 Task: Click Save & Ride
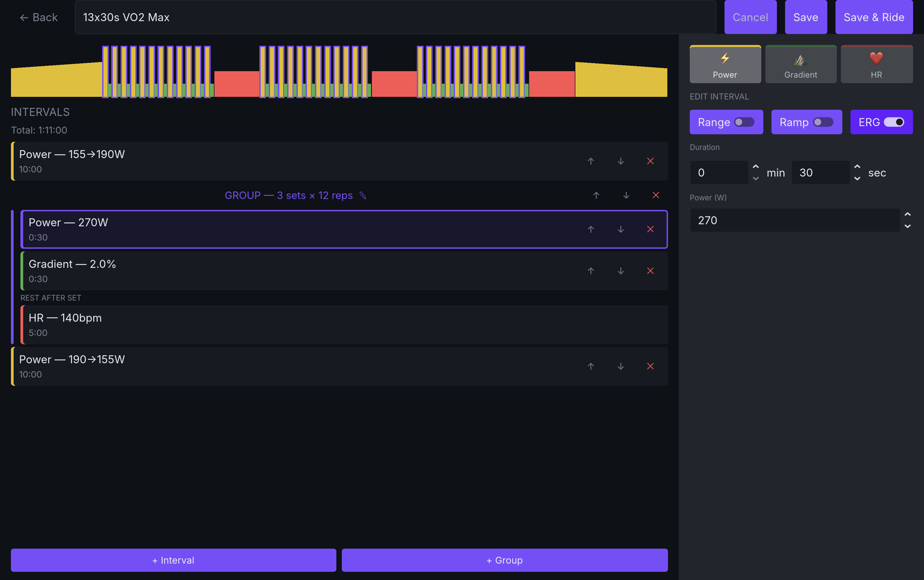(874, 17)
